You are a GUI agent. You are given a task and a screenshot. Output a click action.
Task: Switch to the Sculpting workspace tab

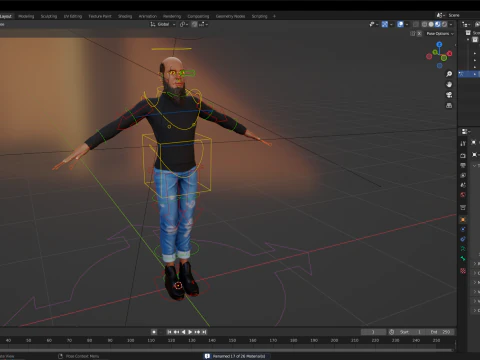pyautogui.click(x=49, y=16)
